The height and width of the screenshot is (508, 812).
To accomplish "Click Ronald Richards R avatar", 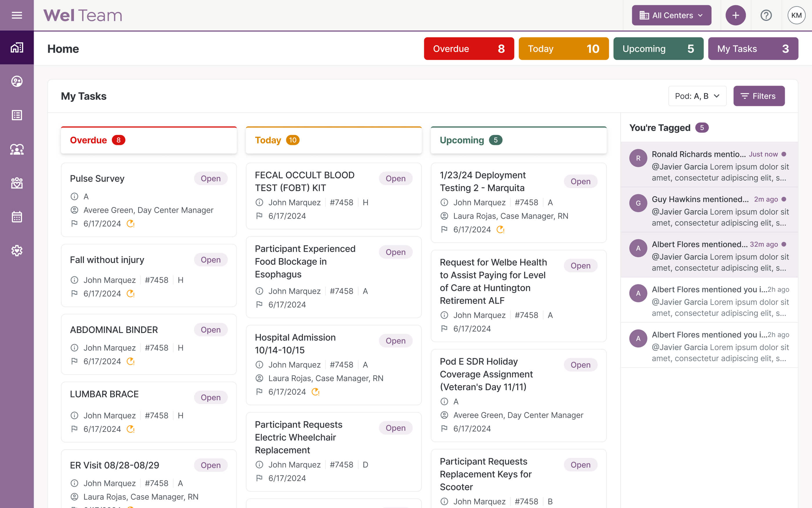I will (x=638, y=158).
